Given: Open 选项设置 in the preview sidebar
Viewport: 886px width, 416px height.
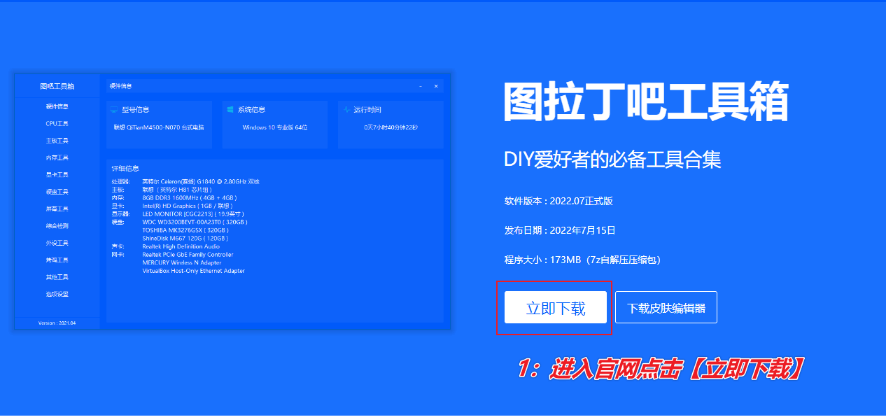Looking at the screenshot, I should tap(57, 294).
